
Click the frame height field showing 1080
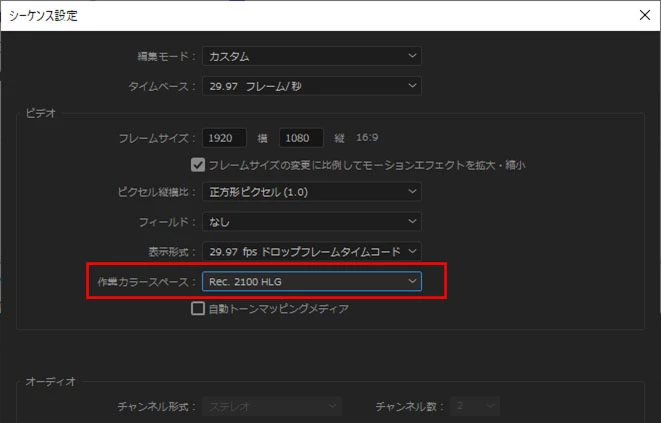[x=301, y=138]
